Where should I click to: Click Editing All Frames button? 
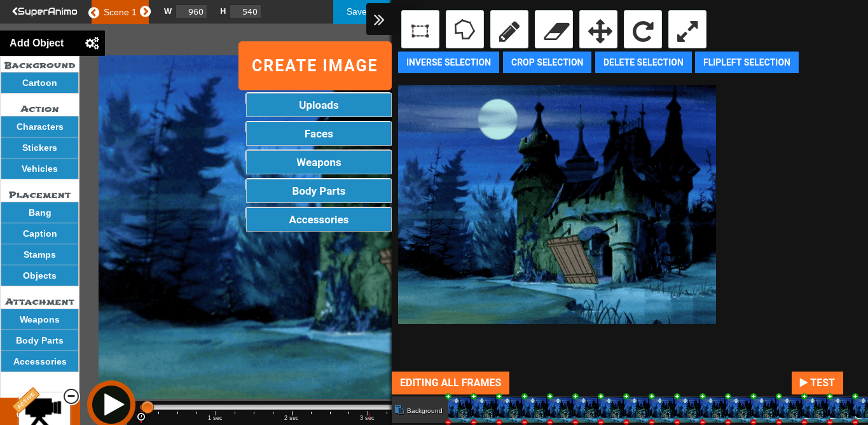(451, 383)
